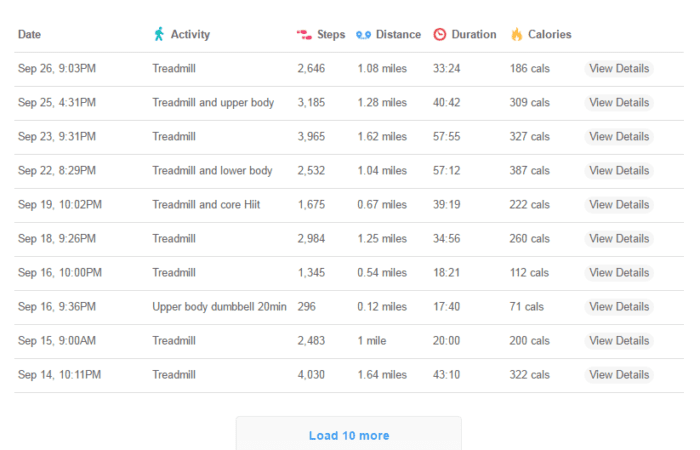View details for Sep 26 Treadmill
The height and width of the screenshot is (450, 700).
pos(619,68)
